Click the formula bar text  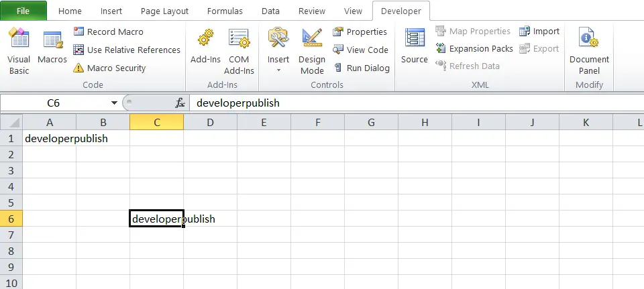tap(237, 103)
